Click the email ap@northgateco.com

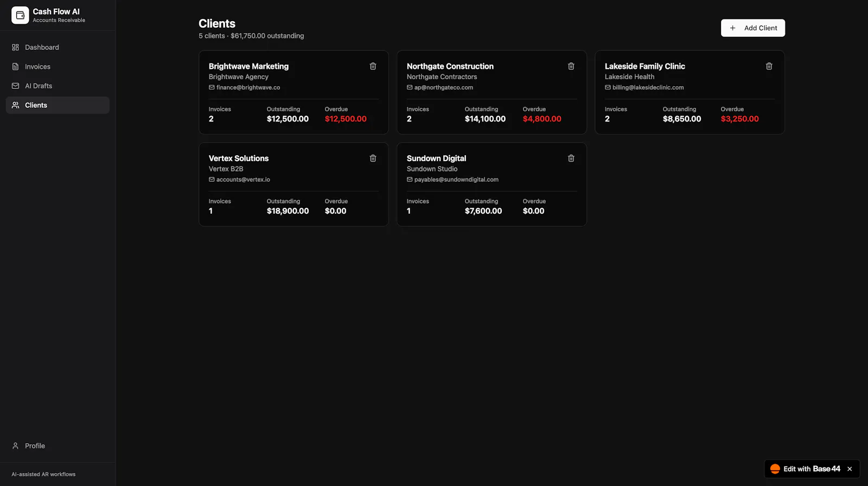click(444, 87)
